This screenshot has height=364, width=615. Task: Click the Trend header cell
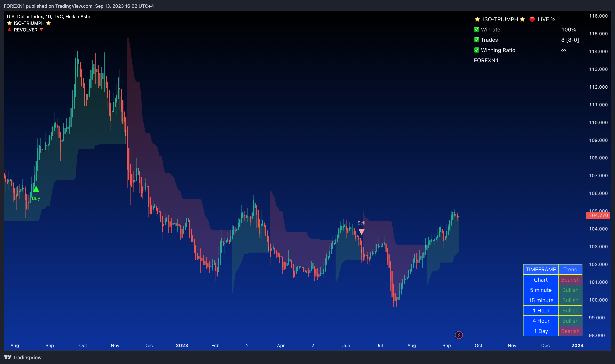coord(570,269)
